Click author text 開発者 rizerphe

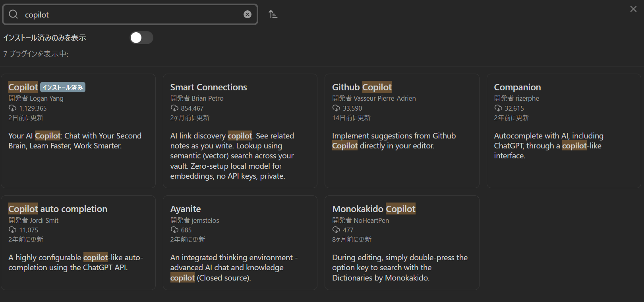[x=516, y=98]
